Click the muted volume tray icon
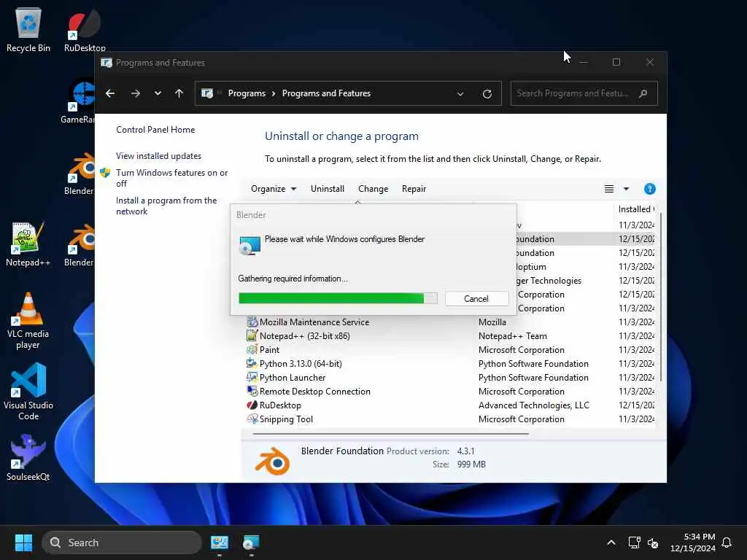 (x=653, y=542)
